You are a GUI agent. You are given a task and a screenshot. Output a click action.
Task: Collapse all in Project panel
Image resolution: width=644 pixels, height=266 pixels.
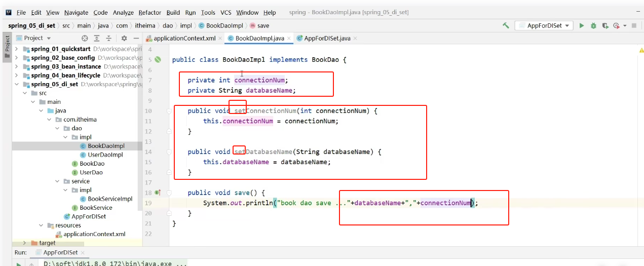point(108,38)
